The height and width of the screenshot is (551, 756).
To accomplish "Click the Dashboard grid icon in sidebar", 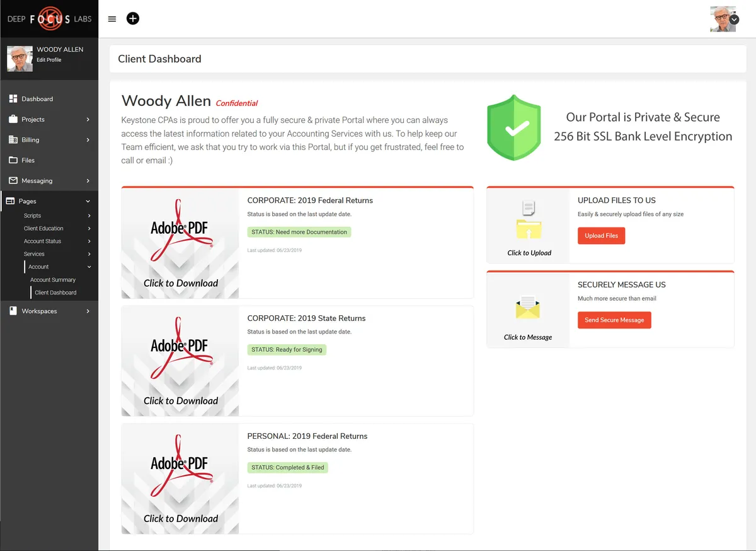I will pos(13,99).
